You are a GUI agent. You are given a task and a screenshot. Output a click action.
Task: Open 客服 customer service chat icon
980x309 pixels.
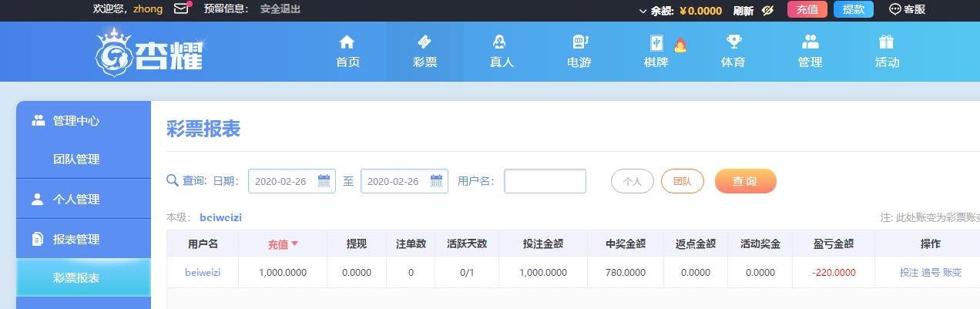click(x=894, y=9)
